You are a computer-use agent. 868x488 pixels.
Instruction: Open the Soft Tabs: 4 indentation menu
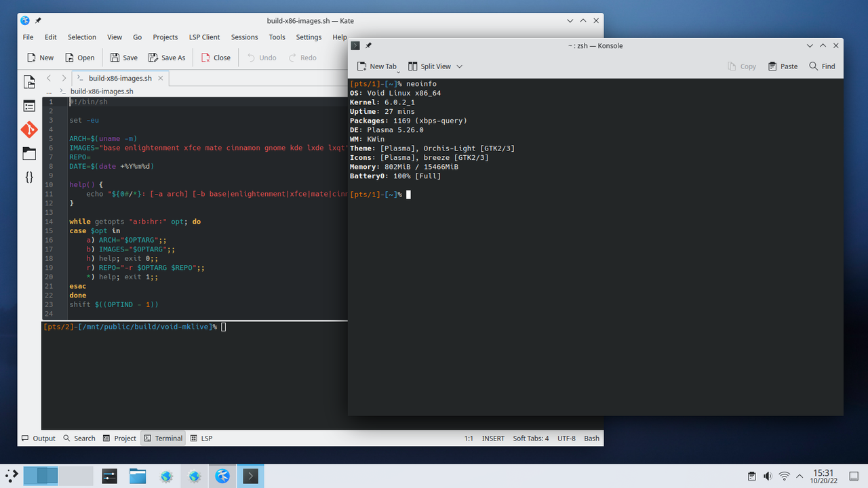click(531, 439)
